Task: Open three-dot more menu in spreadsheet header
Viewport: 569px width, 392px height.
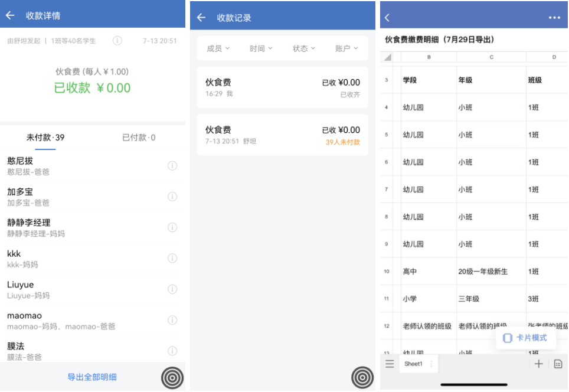Action: click(x=554, y=18)
